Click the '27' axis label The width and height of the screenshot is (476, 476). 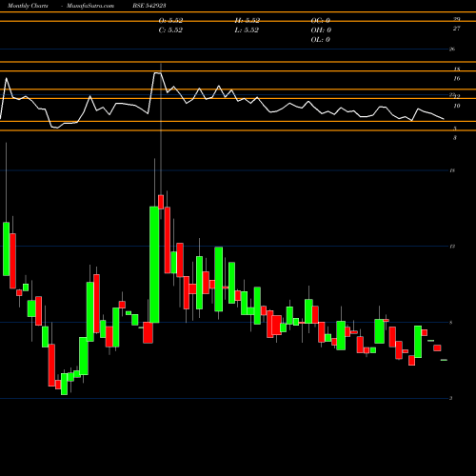pyautogui.click(x=456, y=29)
